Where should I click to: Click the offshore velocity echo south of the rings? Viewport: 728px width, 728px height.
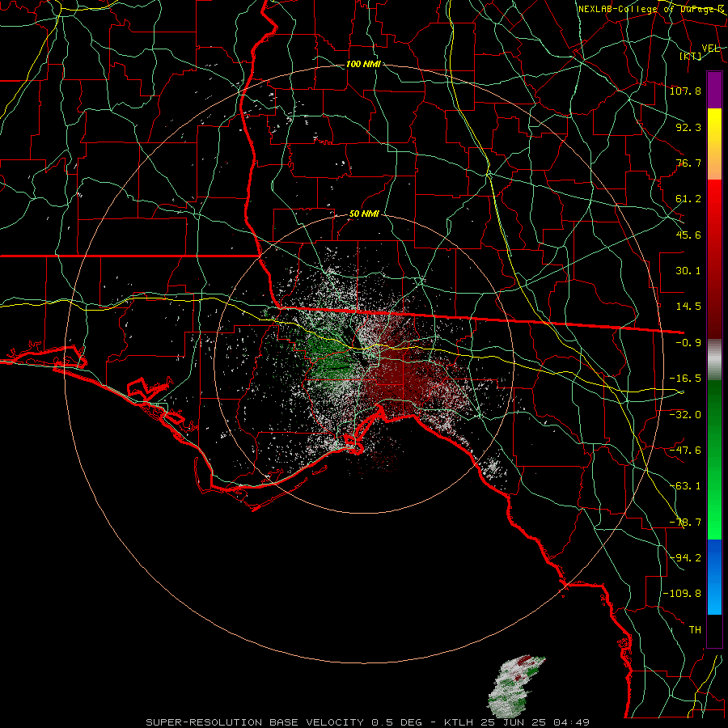point(514,685)
